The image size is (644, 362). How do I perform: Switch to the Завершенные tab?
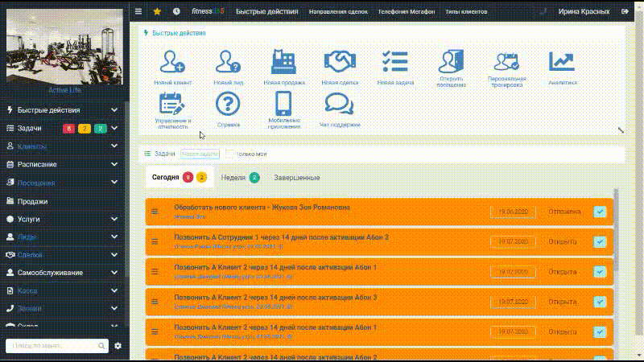coord(296,178)
